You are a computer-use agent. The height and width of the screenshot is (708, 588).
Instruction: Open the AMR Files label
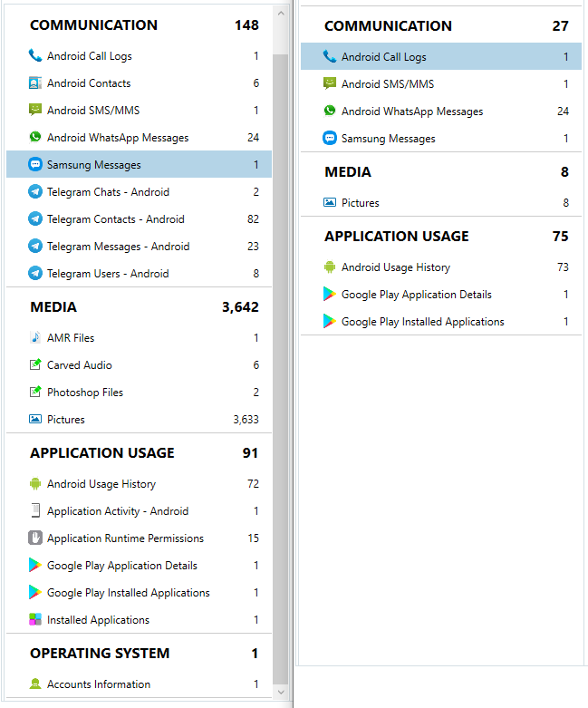pyautogui.click(x=71, y=338)
